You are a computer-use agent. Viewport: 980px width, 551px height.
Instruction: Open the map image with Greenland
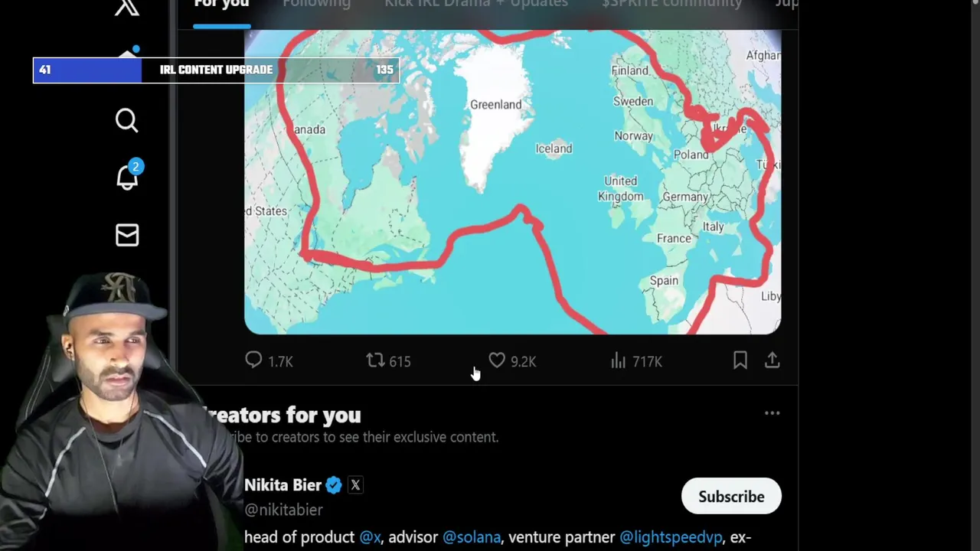(x=512, y=182)
